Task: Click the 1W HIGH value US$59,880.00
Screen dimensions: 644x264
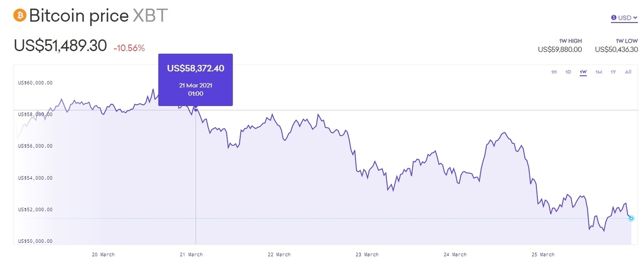Action: click(x=559, y=49)
